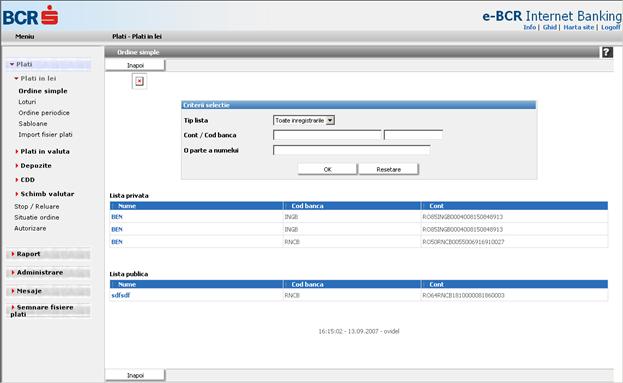Click the help question mark icon
Image resolution: width=623 pixels, height=383 pixels.
point(607,52)
